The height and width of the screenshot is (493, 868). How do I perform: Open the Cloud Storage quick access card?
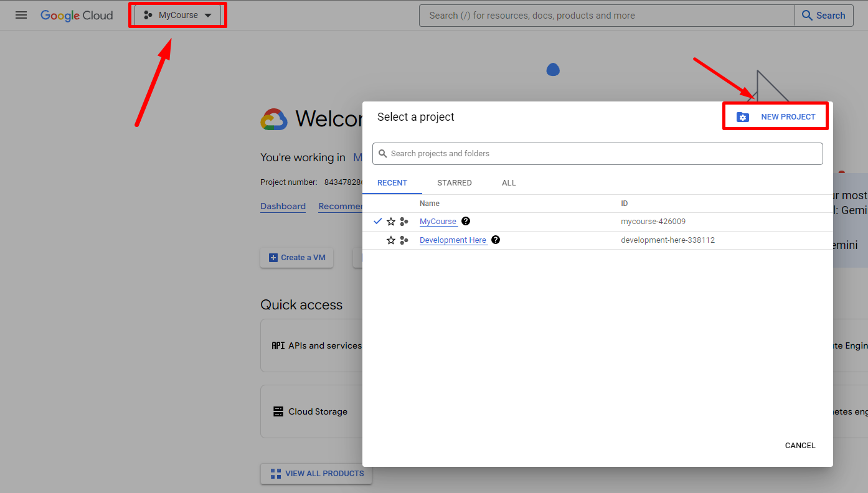311,411
